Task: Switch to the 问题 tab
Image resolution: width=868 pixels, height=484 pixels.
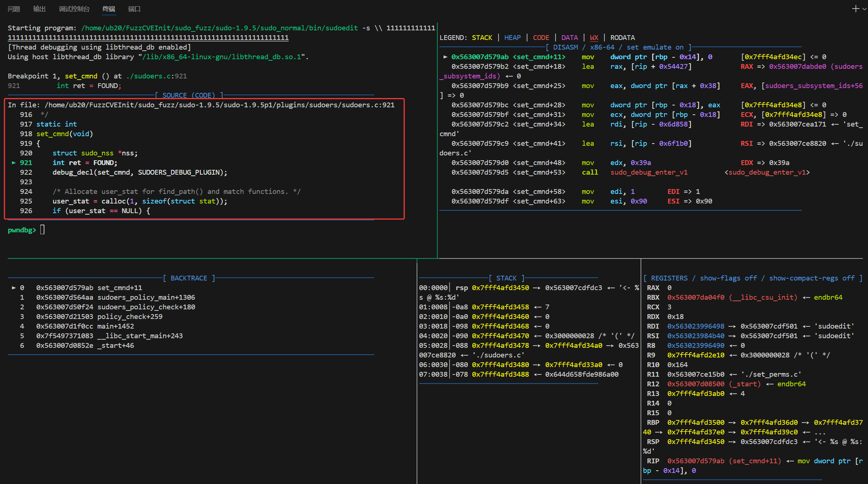Action: pyautogui.click(x=14, y=9)
